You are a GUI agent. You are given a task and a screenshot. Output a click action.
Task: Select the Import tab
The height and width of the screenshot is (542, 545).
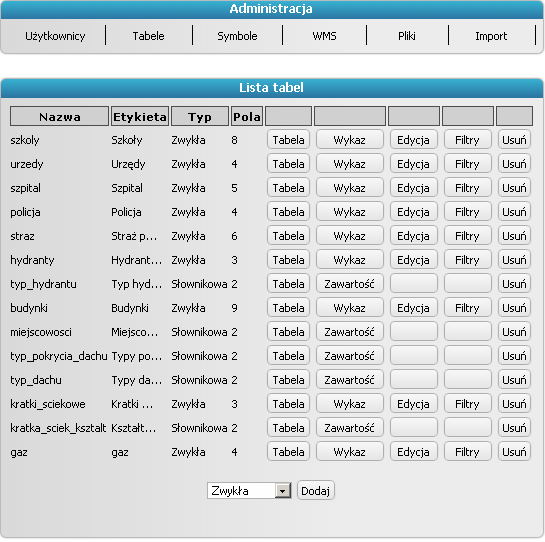coord(491,36)
